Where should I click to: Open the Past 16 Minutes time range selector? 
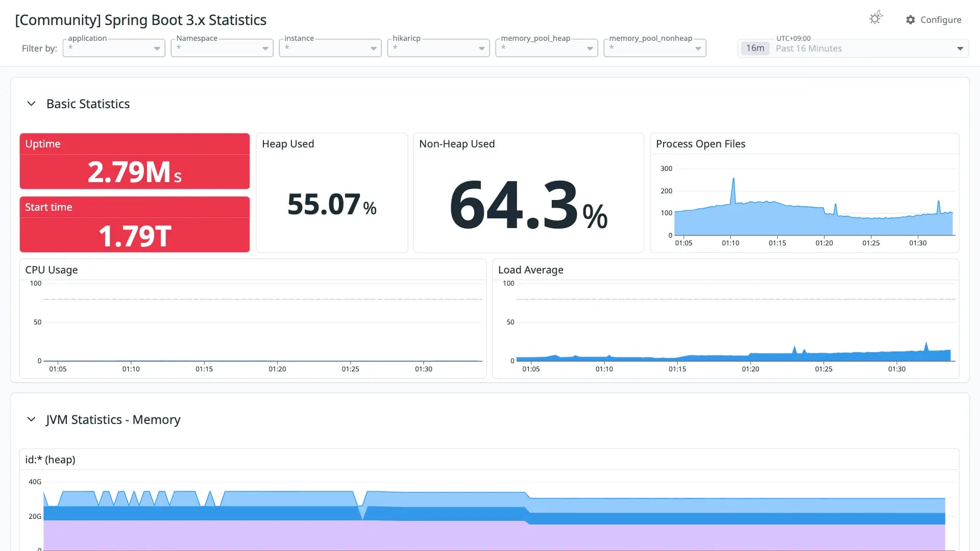click(x=853, y=48)
